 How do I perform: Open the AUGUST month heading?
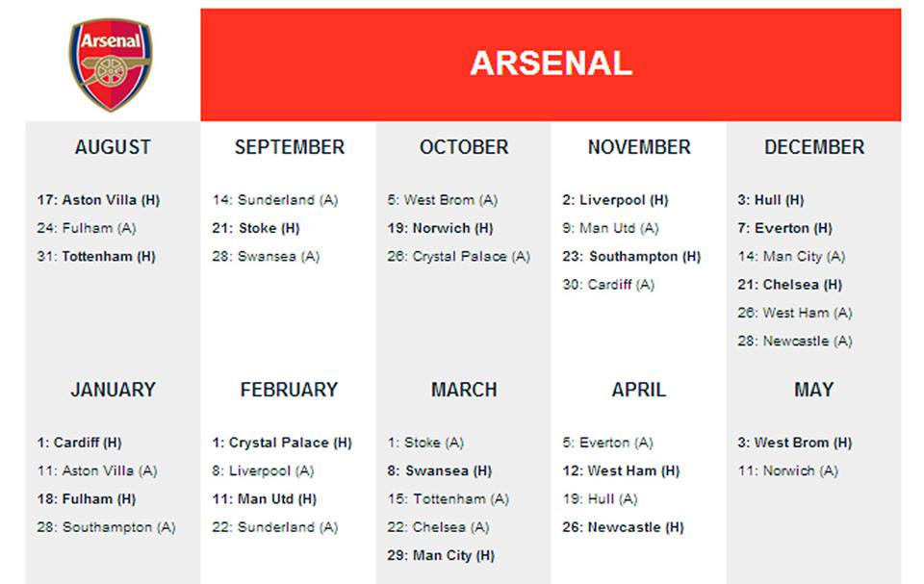(113, 147)
